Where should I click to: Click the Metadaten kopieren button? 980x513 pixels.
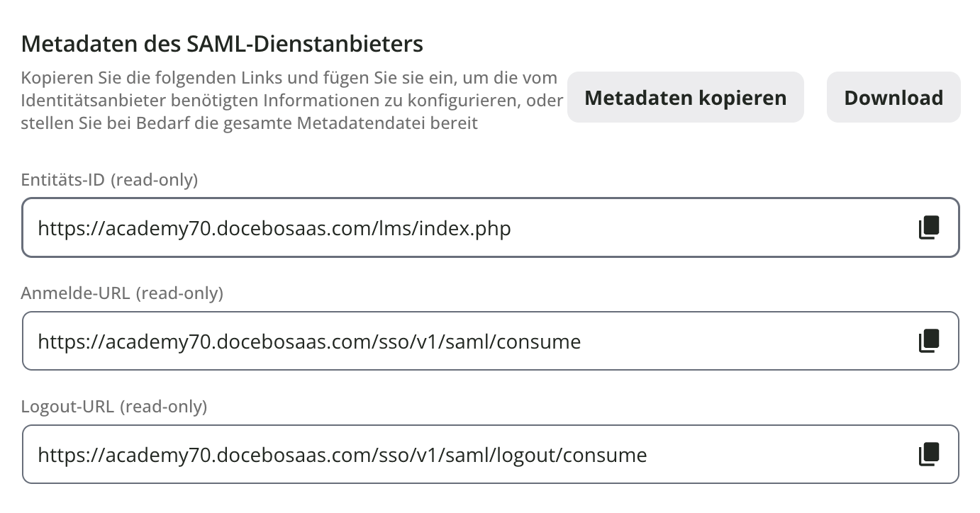pos(685,97)
